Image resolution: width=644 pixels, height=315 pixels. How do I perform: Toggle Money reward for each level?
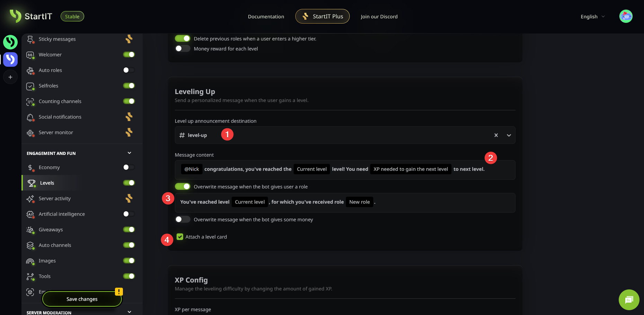tap(182, 49)
